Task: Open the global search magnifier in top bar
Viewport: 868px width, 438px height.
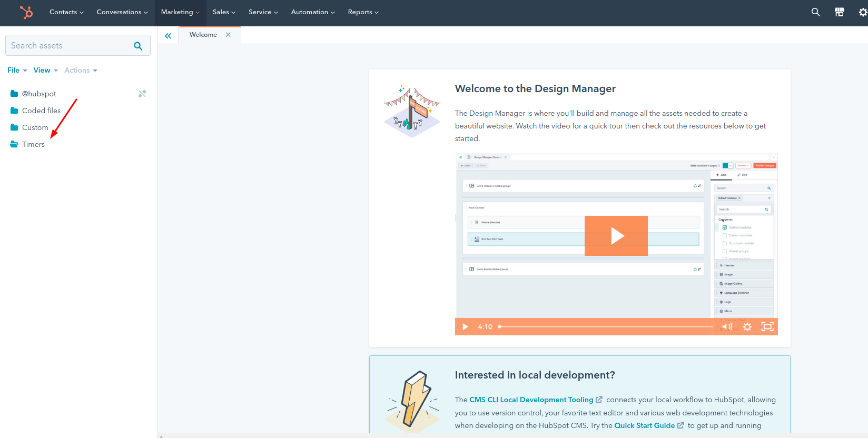Action: tap(815, 12)
